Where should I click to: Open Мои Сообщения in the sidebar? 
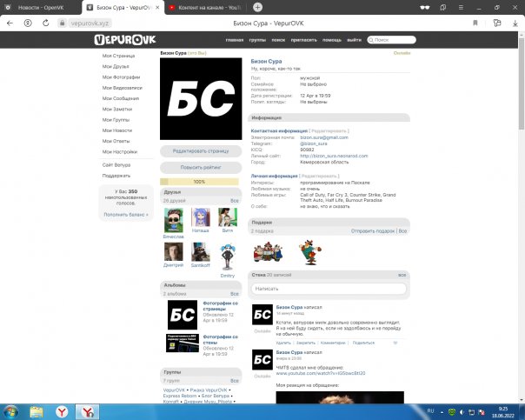coord(121,98)
